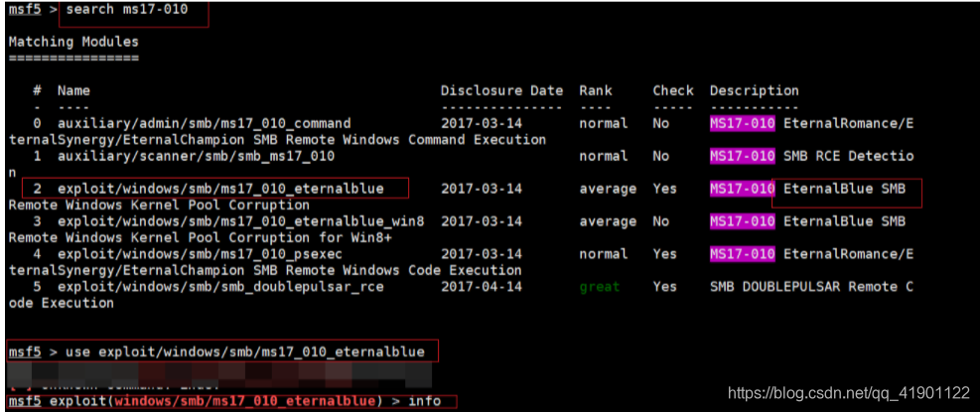Viewport: 980px width, 412px height.
Task: Click highlighted 'MS17-010' in scanner row 1
Action: (x=743, y=156)
